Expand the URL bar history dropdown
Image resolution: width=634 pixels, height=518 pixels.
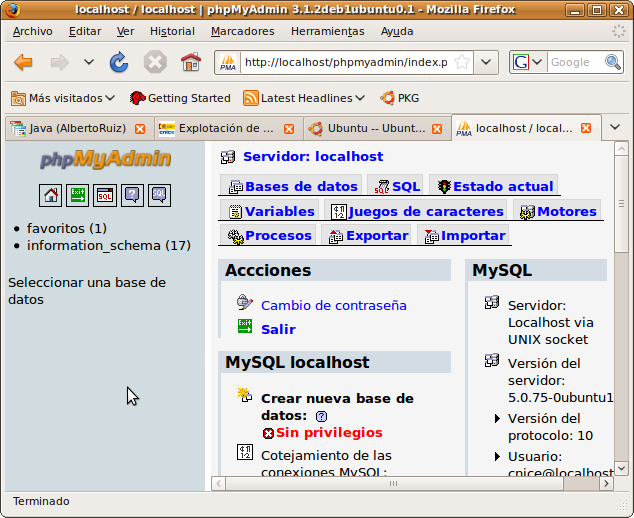[x=486, y=62]
